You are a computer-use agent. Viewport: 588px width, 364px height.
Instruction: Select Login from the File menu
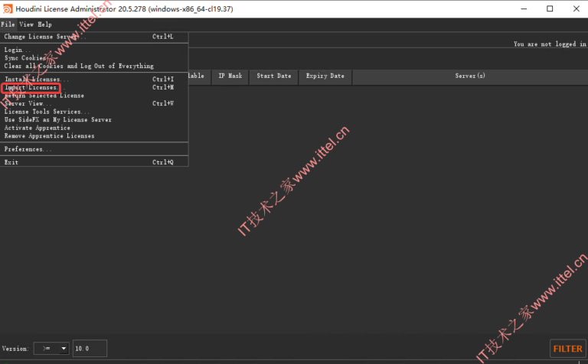(x=15, y=50)
